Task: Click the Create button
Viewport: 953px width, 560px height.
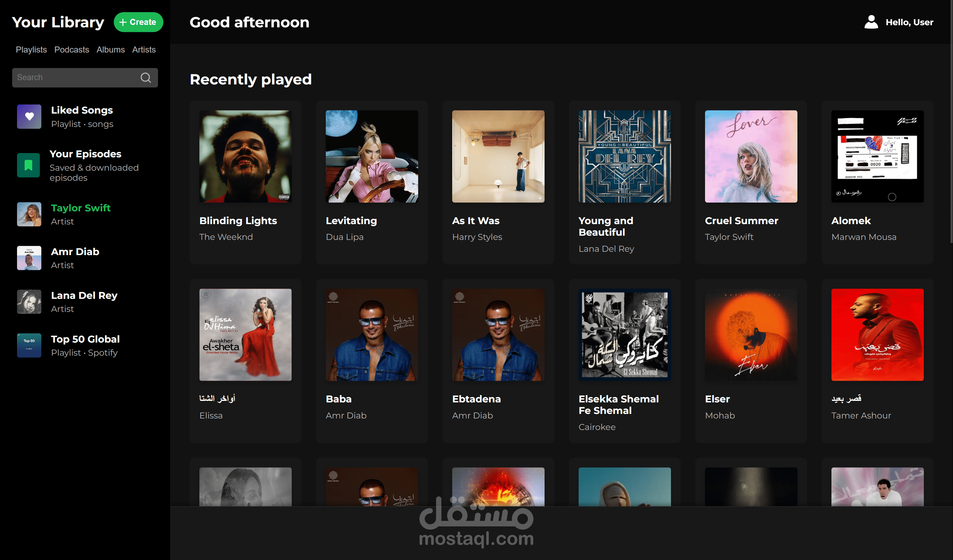Action: coord(138,22)
